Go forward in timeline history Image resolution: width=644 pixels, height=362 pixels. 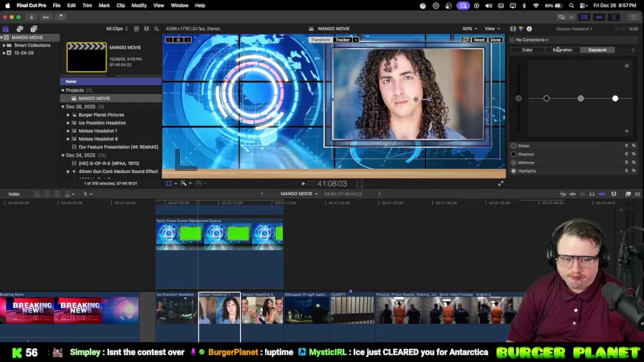point(379,194)
